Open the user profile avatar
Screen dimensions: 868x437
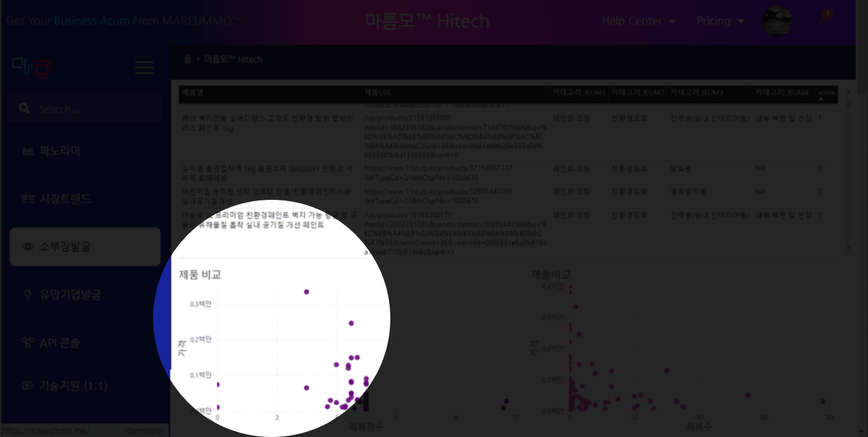777,21
